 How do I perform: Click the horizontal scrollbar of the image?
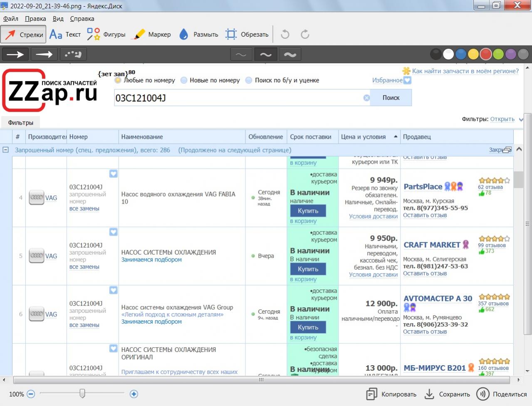coord(262,380)
